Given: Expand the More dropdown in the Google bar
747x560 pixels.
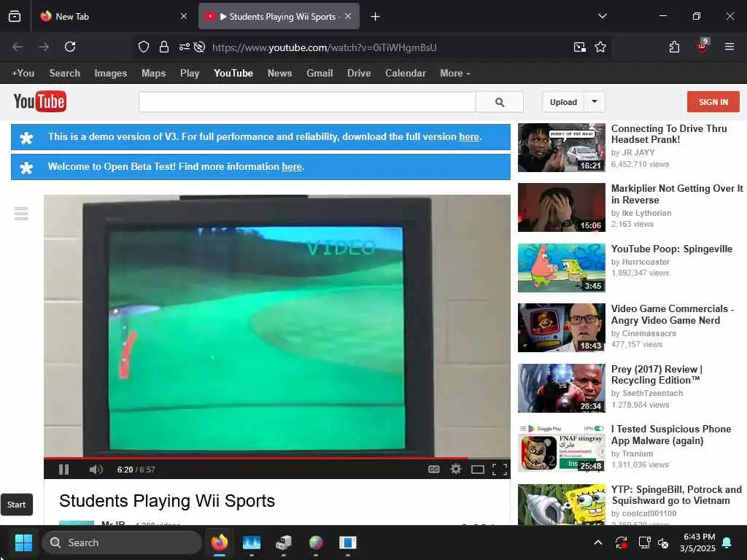Looking at the screenshot, I should (455, 74).
